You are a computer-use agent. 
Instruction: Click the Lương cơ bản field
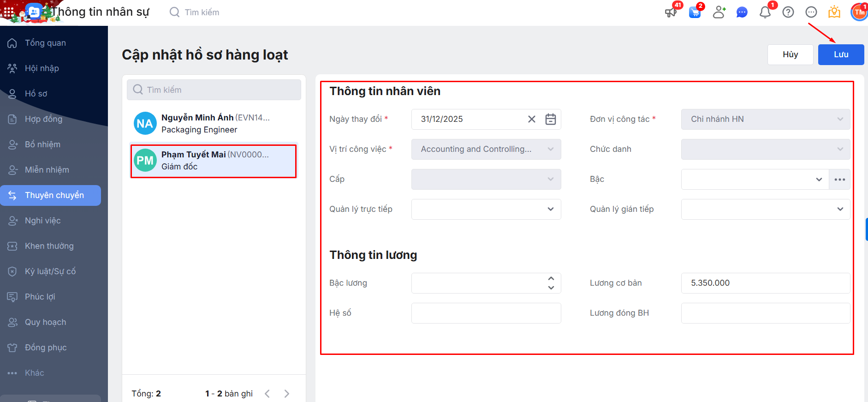coord(765,283)
